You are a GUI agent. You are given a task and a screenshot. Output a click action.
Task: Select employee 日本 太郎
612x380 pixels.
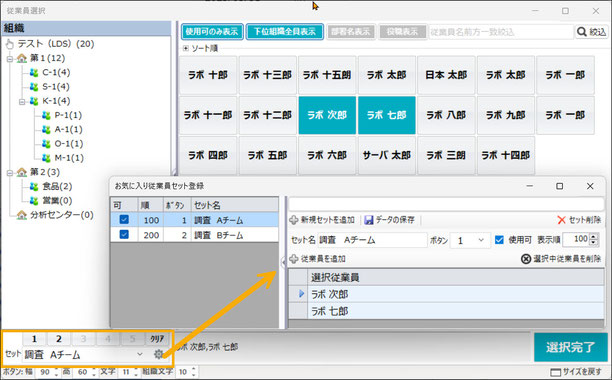[446, 75]
